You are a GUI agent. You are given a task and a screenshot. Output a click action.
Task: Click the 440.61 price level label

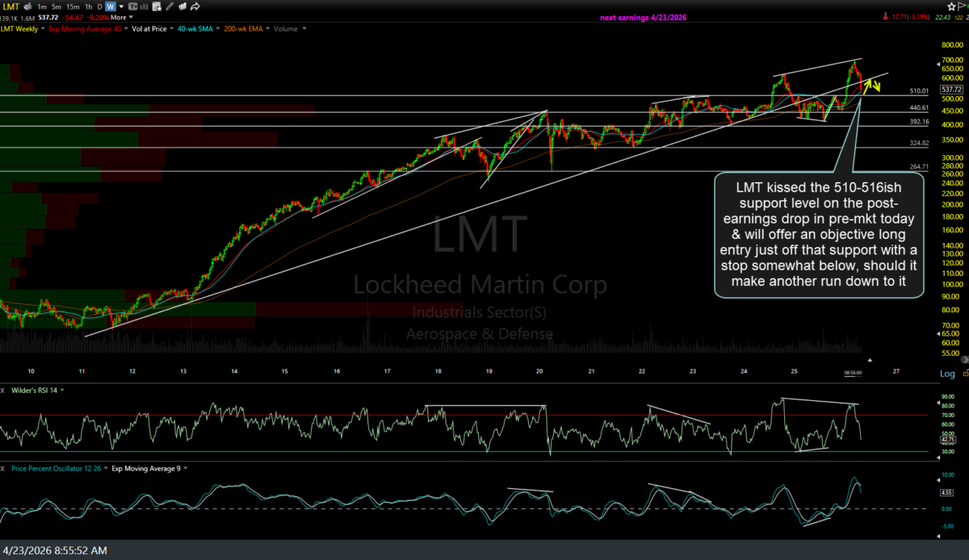[918, 107]
